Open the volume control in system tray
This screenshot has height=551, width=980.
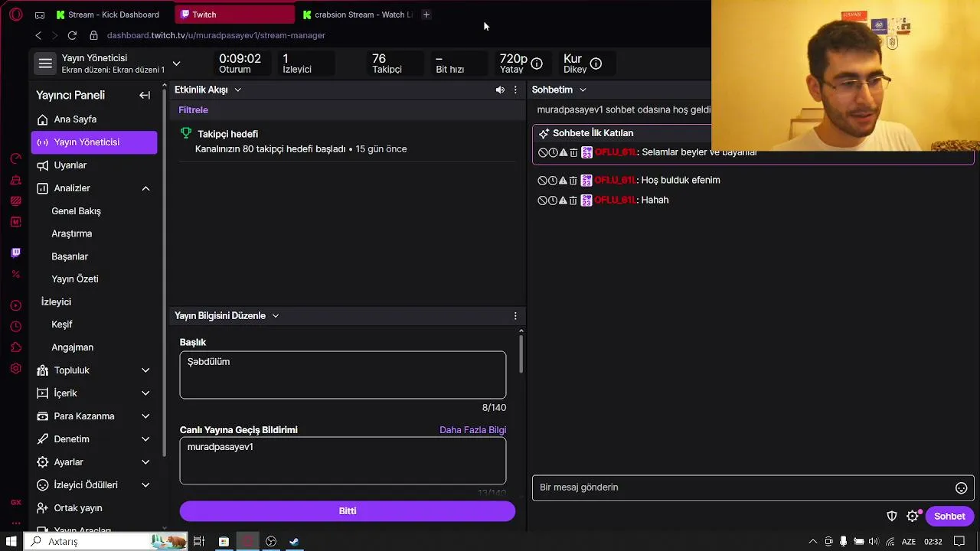tap(874, 542)
